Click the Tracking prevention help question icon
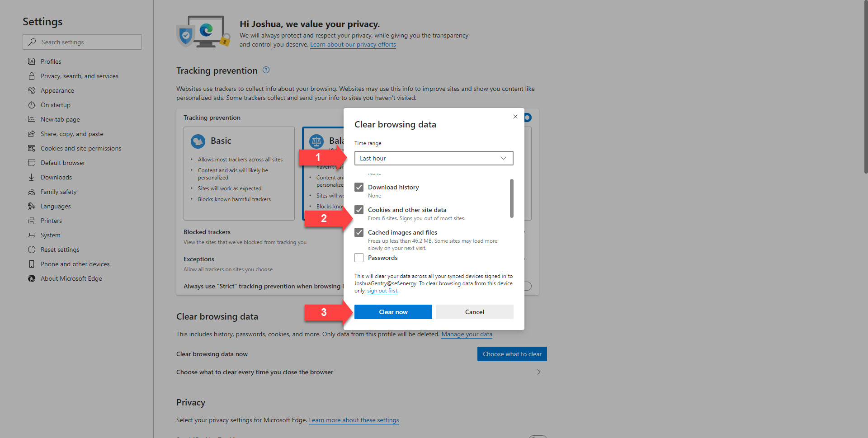The height and width of the screenshot is (438, 868). coord(266,70)
